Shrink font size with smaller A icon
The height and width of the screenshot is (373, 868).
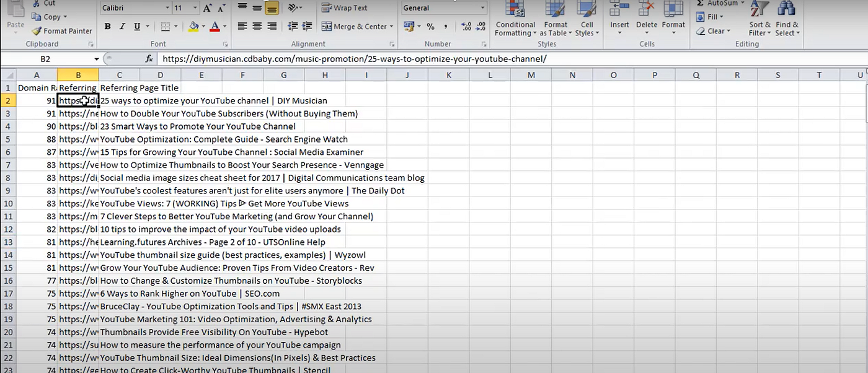(x=222, y=8)
